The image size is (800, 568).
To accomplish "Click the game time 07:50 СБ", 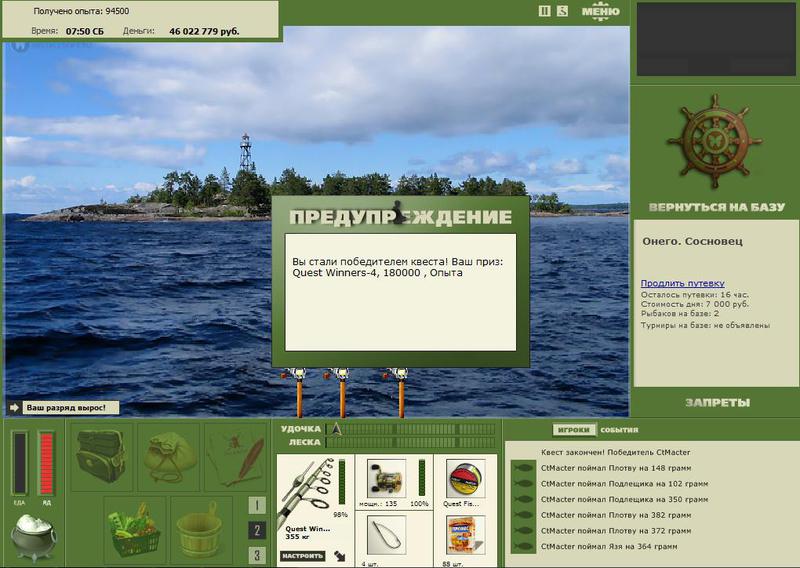I will [x=85, y=31].
